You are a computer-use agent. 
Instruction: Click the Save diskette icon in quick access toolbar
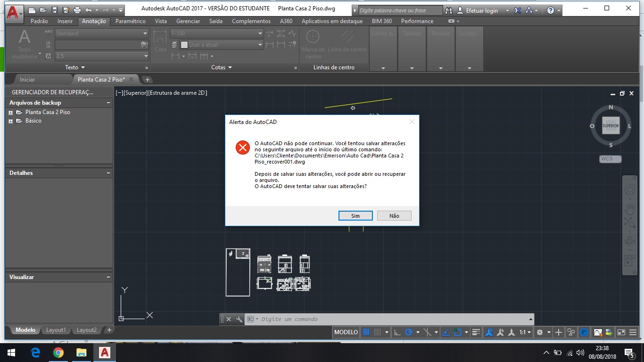55,10
